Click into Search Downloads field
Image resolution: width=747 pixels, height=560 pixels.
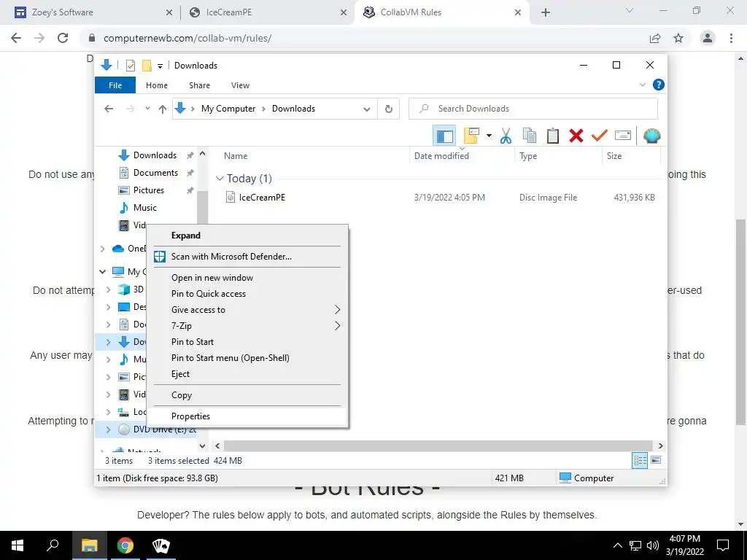click(533, 109)
